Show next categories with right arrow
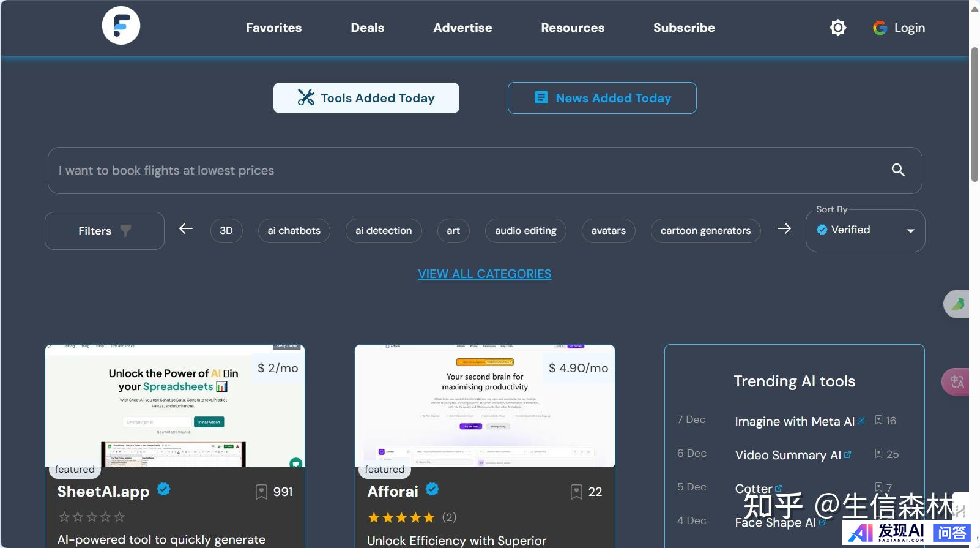The width and height of the screenshot is (980, 548). [x=784, y=228]
